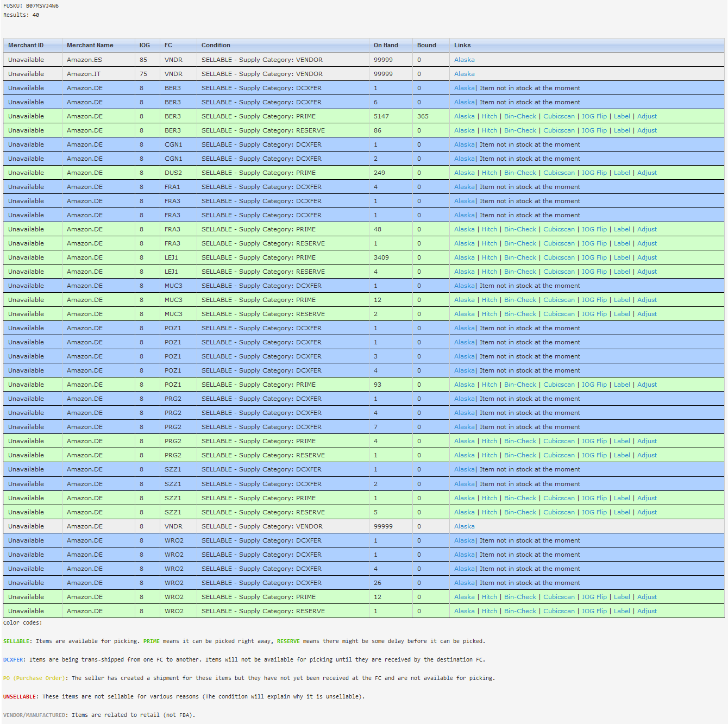Open Hitch for BER3 PRIME row
The height and width of the screenshot is (724, 728).
pyautogui.click(x=489, y=116)
